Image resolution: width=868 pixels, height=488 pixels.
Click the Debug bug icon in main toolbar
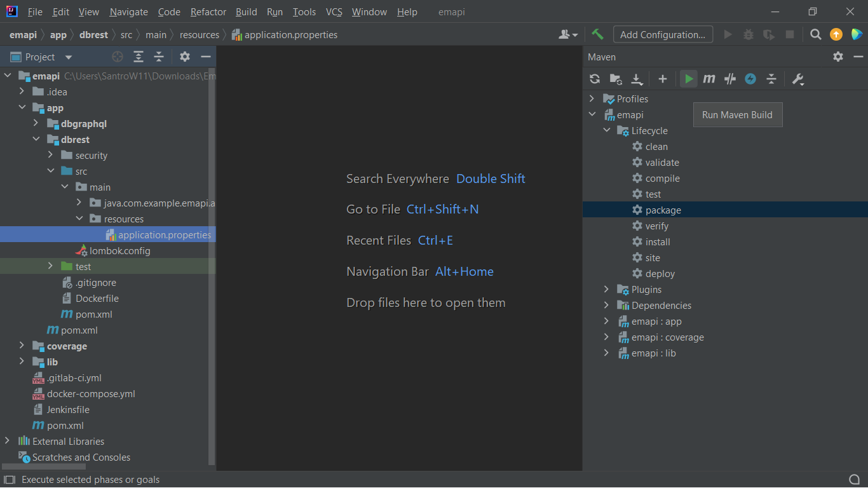[749, 34]
